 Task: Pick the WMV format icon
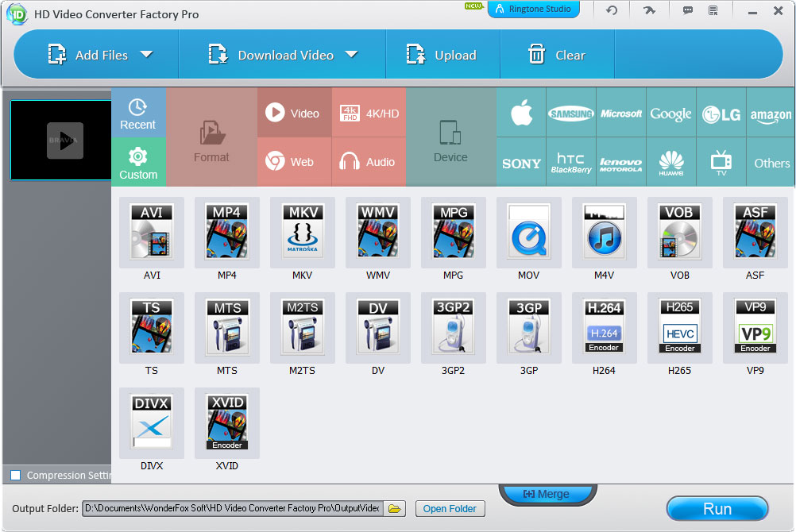tap(377, 233)
